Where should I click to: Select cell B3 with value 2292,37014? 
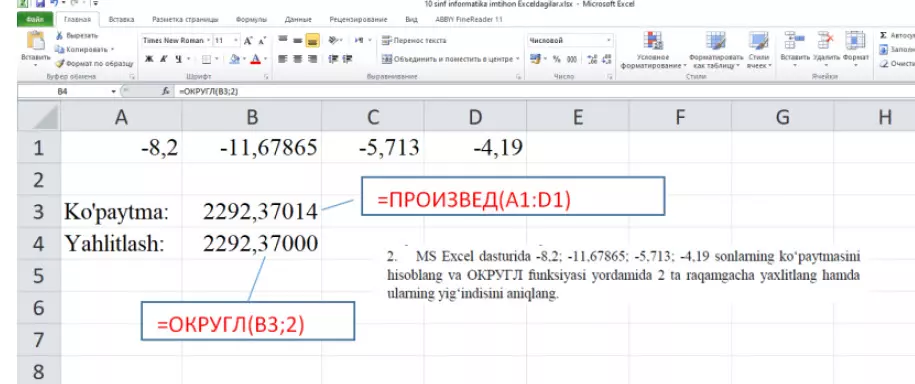pyautogui.click(x=252, y=211)
